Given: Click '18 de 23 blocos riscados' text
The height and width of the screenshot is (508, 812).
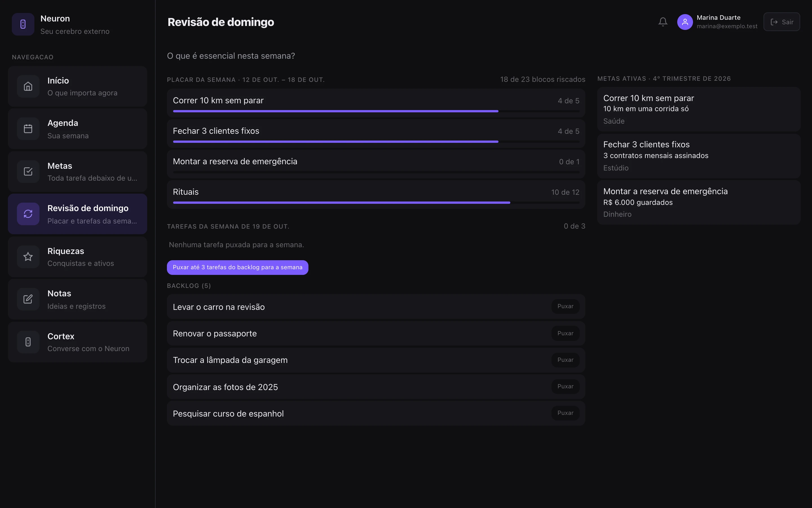Looking at the screenshot, I should pyautogui.click(x=542, y=79).
